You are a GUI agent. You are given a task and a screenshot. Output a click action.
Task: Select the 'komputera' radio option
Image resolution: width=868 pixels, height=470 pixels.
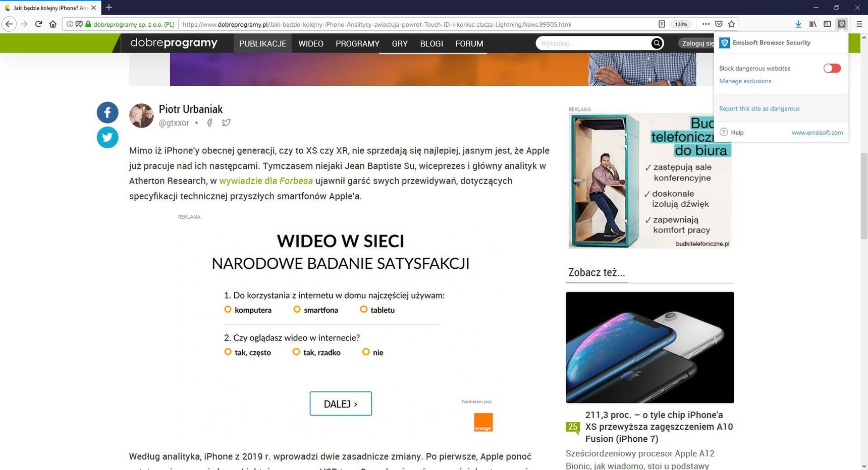[x=228, y=309]
